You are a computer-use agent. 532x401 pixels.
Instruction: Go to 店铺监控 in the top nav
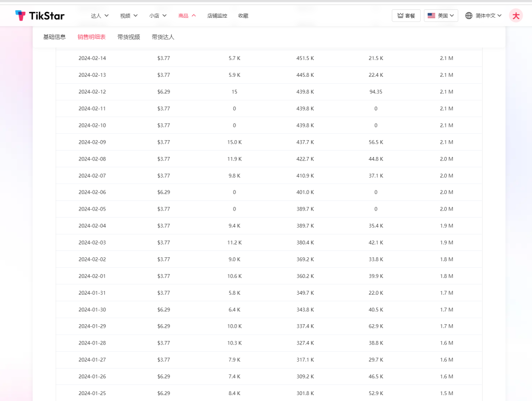(x=217, y=16)
